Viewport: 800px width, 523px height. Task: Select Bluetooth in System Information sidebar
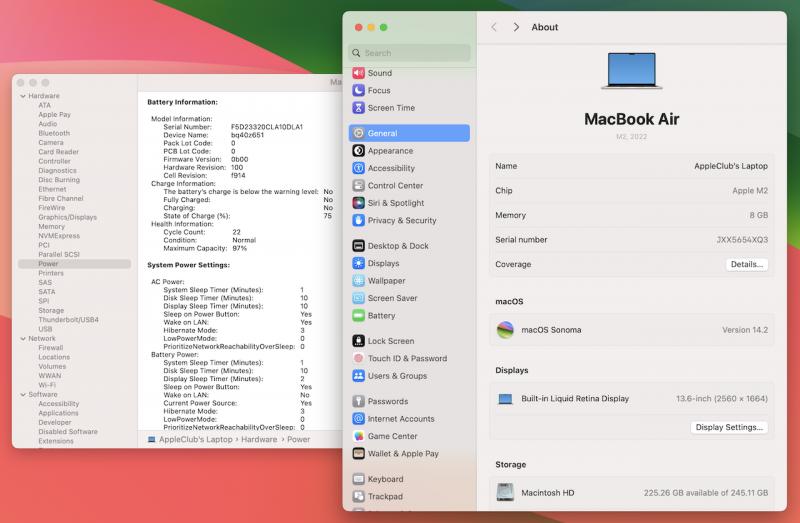pyautogui.click(x=54, y=133)
